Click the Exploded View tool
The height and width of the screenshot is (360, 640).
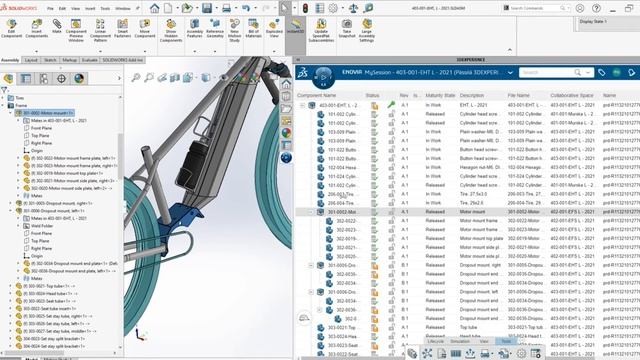point(274,29)
